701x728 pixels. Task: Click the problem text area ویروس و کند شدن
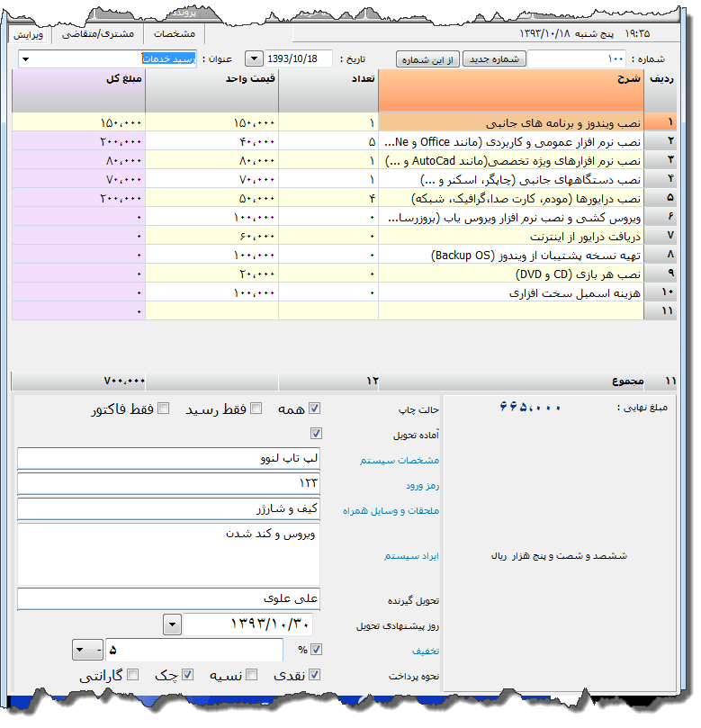(168, 554)
